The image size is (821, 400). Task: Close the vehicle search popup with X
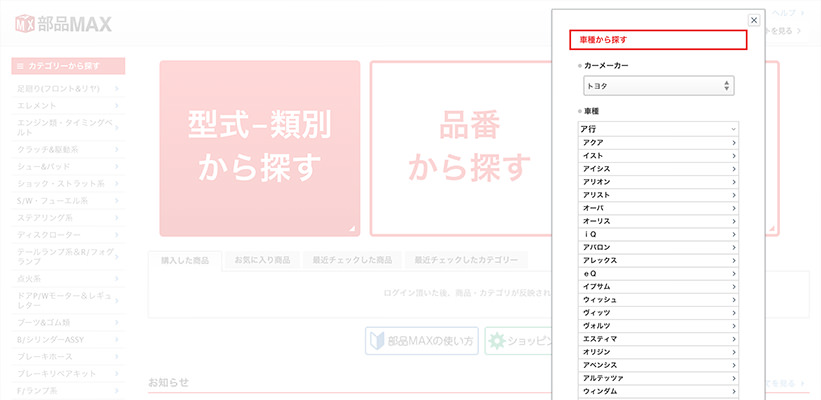click(753, 20)
